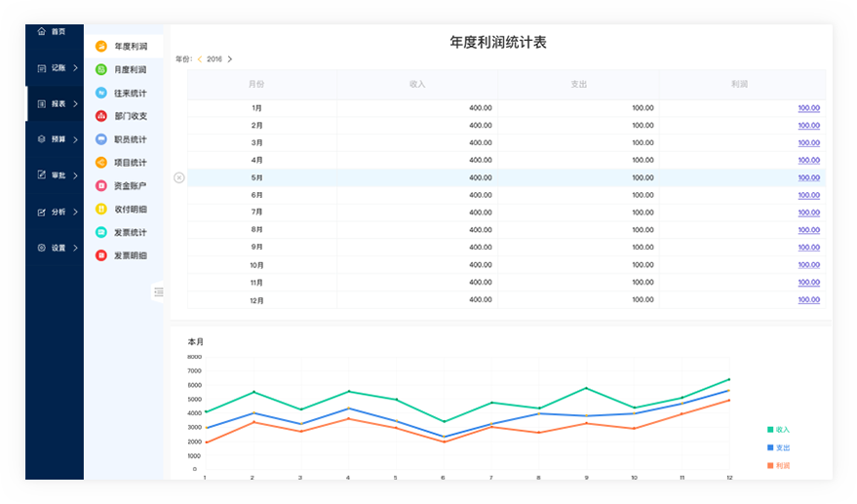Open 月度利润 via its green icon
Screen dimensions: 857x504
click(101, 69)
